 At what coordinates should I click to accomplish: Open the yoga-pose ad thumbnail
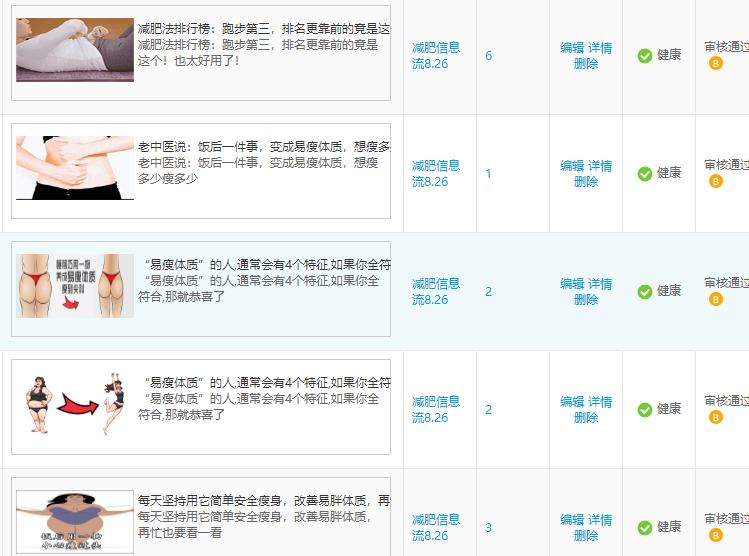(x=75, y=50)
